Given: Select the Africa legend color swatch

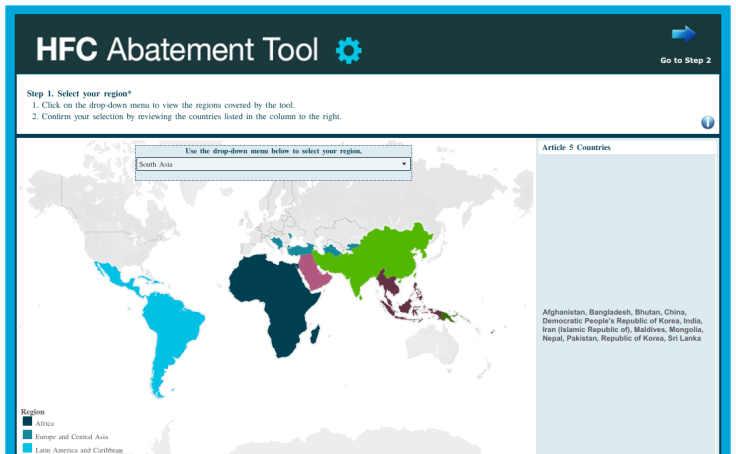Looking at the screenshot, I should (x=26, y=423).
